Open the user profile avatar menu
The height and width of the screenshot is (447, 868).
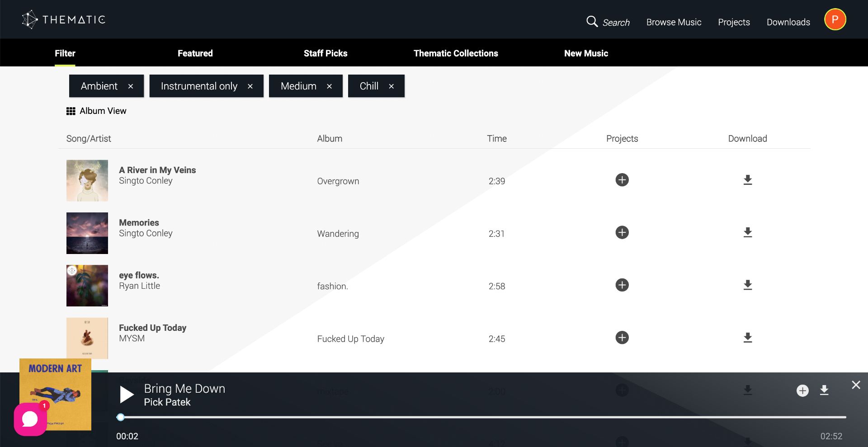point(835,20)
